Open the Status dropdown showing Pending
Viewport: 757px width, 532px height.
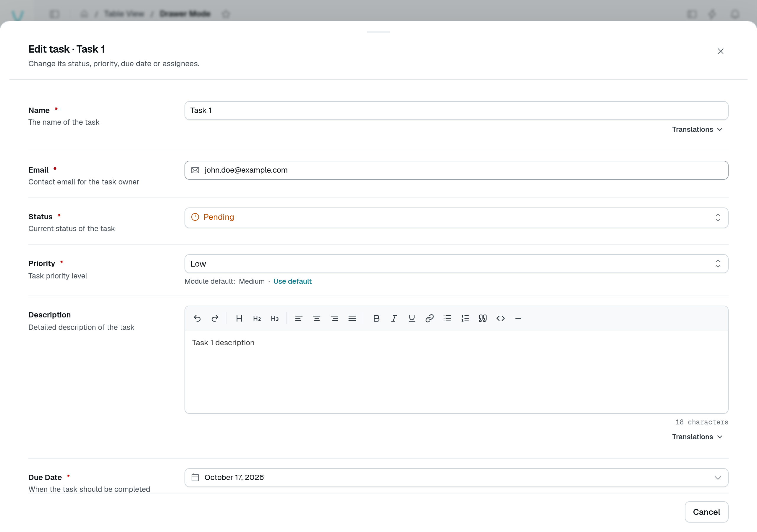(456, 218)
